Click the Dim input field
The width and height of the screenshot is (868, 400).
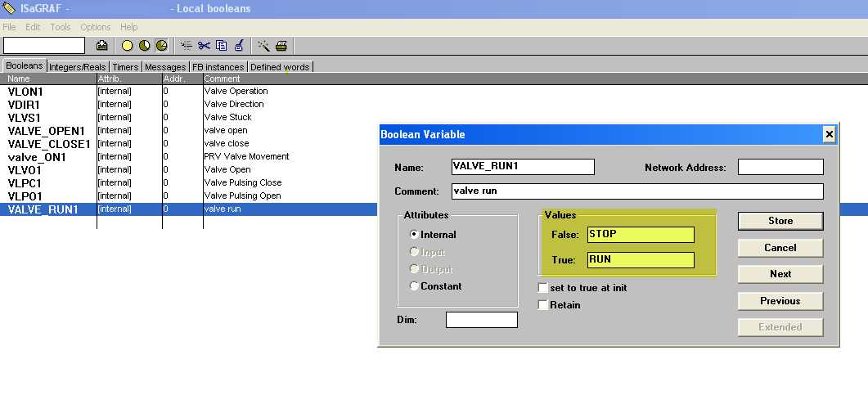tap(482, 320)
